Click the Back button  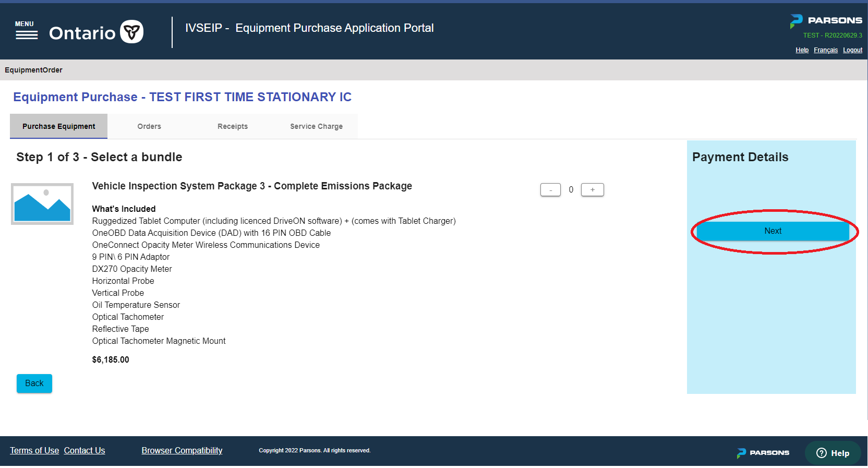[34, 383]
